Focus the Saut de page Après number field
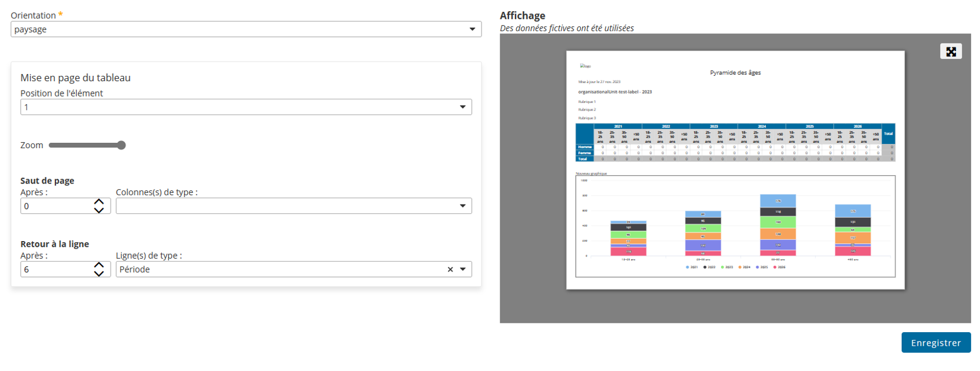980x371 pixels. 56,206
